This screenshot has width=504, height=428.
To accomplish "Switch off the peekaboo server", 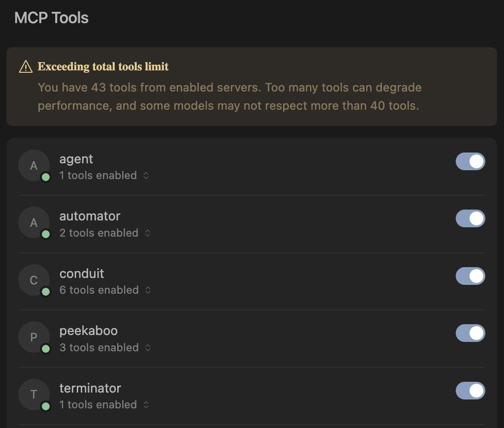I will click(470, 333).
